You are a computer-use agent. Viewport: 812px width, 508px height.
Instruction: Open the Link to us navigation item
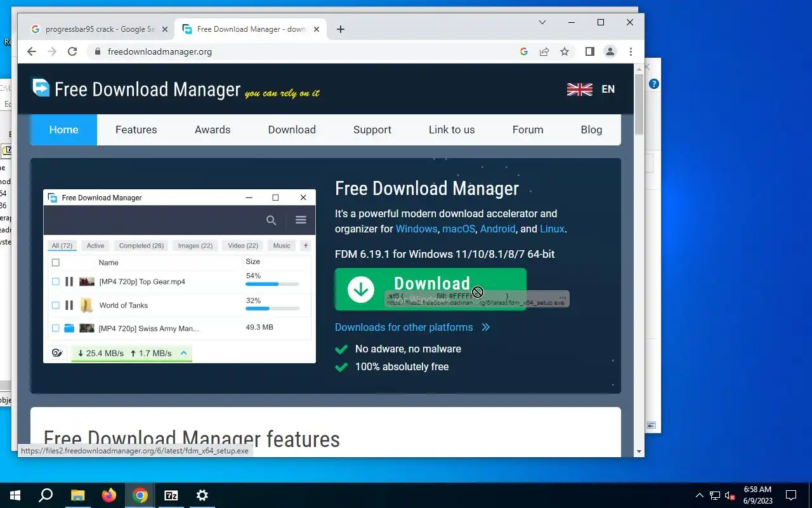pos(452,130)
